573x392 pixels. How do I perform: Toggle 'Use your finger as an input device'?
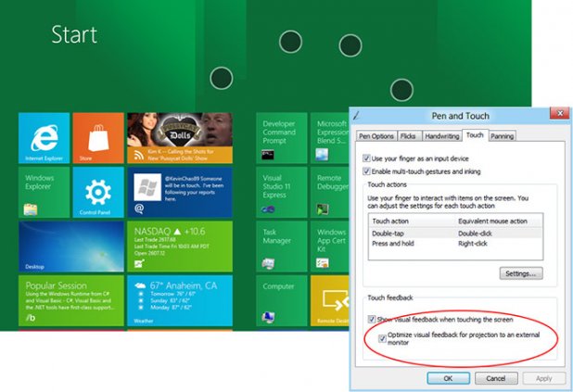pos(366,158)
